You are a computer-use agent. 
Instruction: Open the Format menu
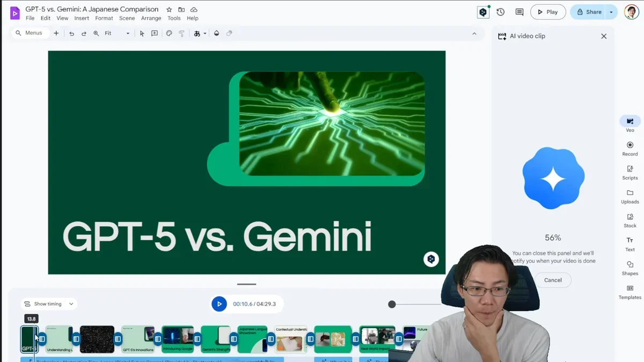(x=104, y=18)
